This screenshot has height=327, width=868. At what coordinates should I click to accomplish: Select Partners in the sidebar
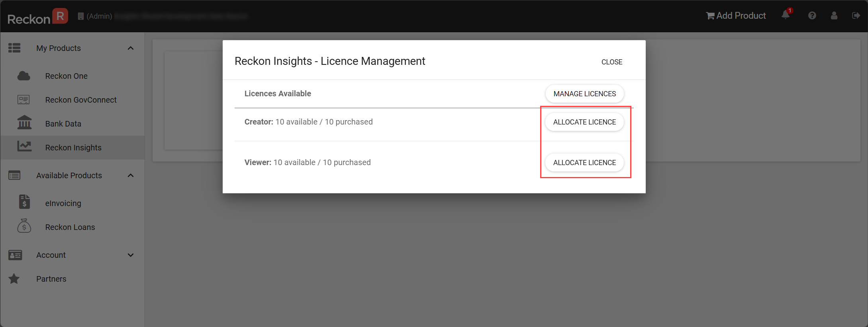tap(51, 279)
